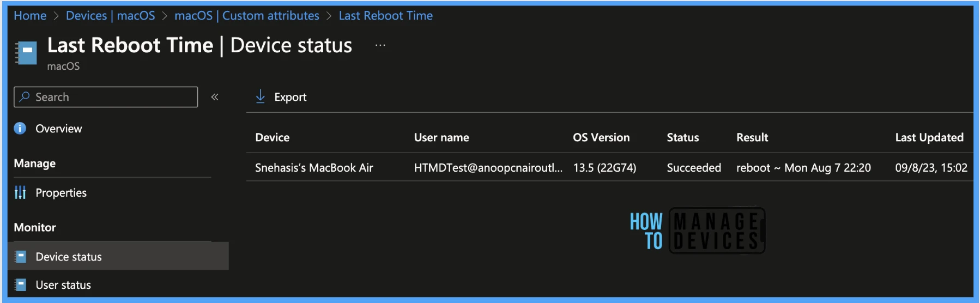Click the Properties sliders icon
This screenshot has height=303, width=980.
coord(20,192)
